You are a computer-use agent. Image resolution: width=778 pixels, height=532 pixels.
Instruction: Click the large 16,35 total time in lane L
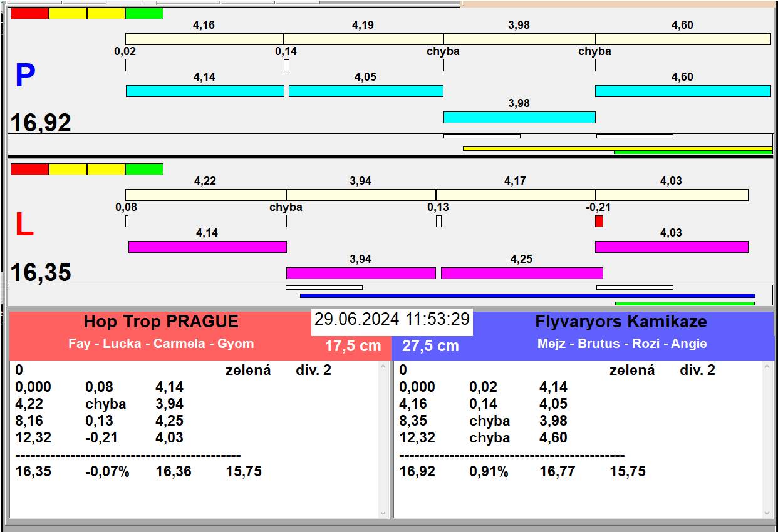pos(41,272)
